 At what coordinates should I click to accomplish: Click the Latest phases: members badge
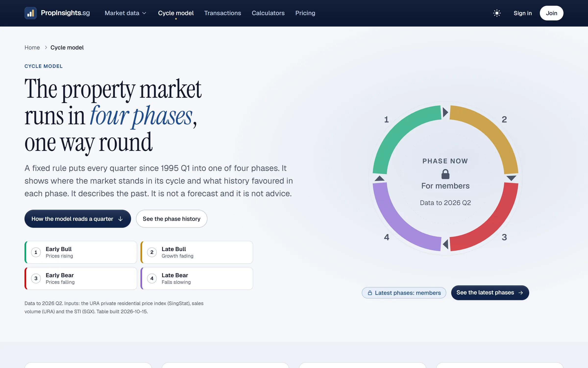tap(404, 293)
